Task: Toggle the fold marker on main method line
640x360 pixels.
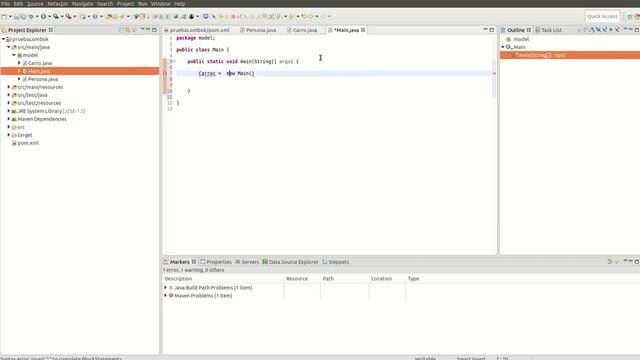Action: click(174, 61)
